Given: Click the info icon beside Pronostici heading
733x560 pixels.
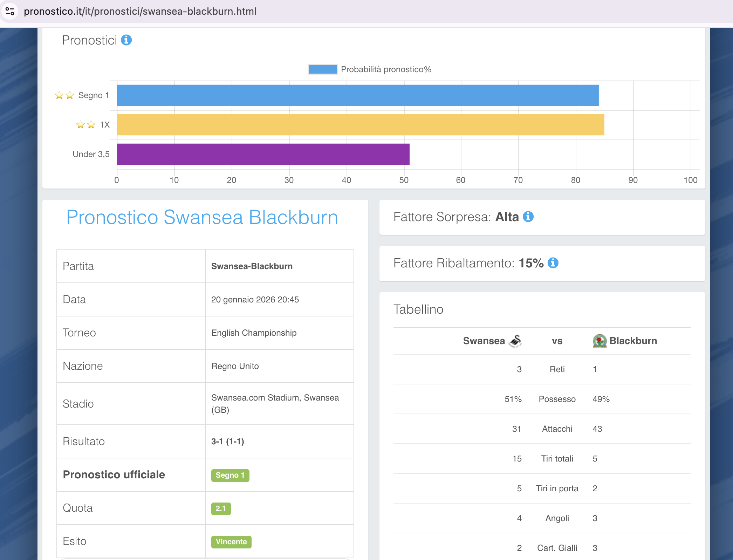Looking at the screenshot, I should coord(126,40).
